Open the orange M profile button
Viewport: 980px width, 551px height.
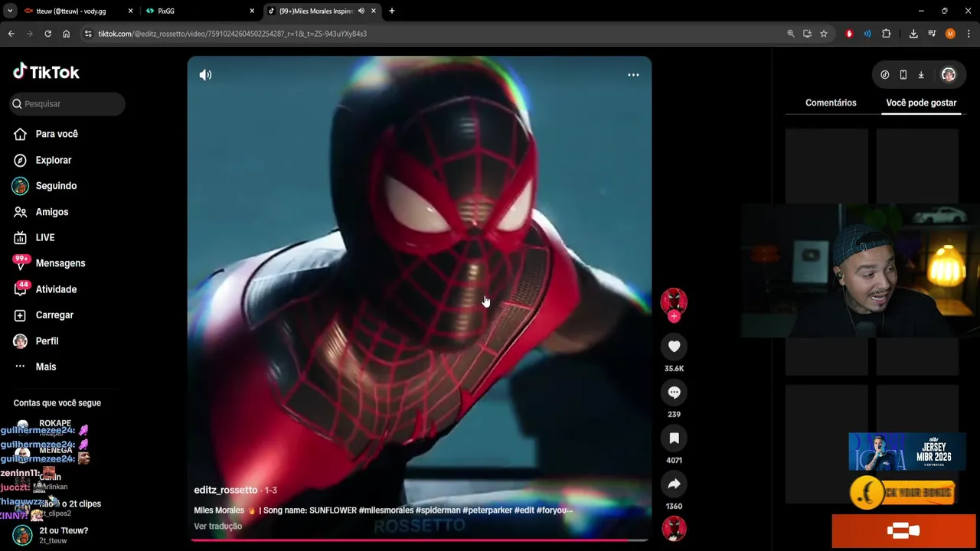[x=950, y=34]
